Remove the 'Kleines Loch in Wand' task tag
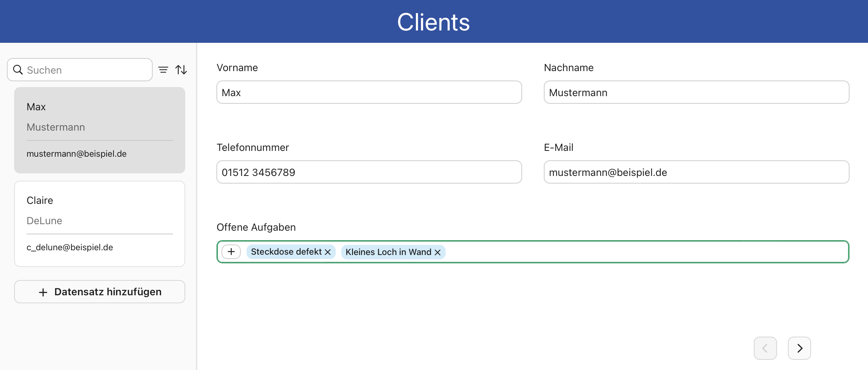The width and height of the screenshot is (868, 370). point(437,252)
